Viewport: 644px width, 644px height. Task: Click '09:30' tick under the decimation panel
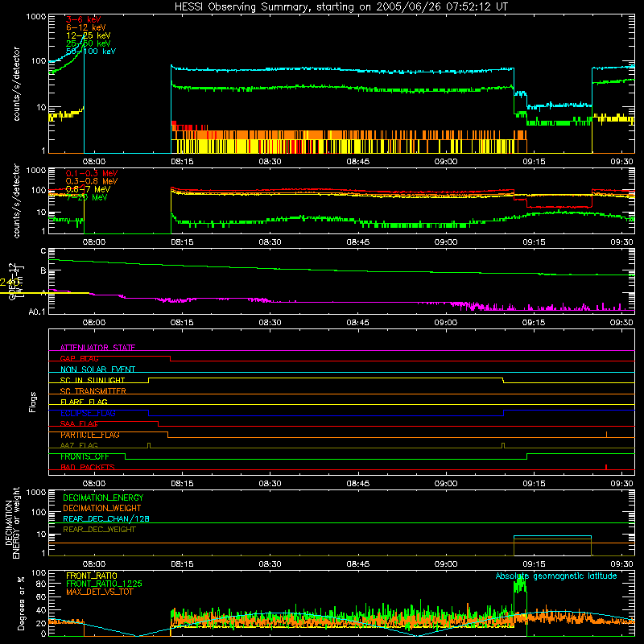click(621, 564)
